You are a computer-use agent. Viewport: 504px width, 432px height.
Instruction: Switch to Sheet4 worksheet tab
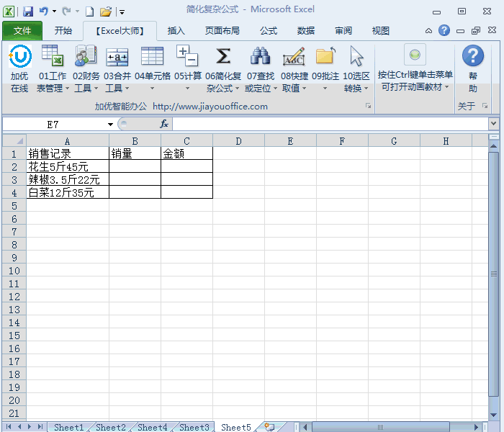(x=153, y=427)
